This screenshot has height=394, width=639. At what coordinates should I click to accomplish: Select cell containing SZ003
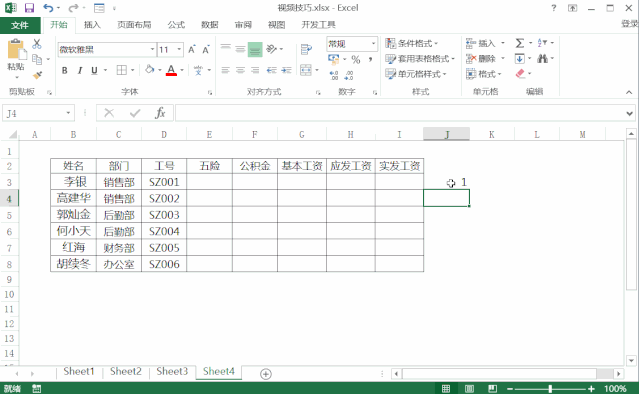pos(164,215)
